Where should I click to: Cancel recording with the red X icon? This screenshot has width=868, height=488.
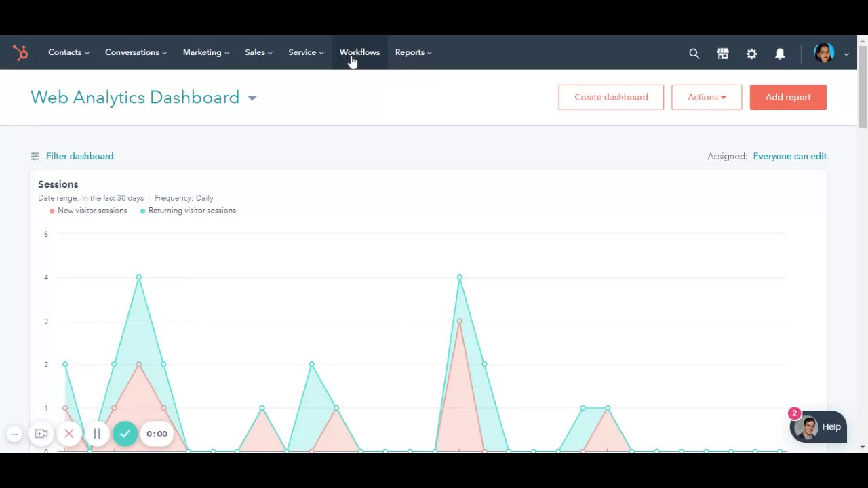tap(68, 434)
